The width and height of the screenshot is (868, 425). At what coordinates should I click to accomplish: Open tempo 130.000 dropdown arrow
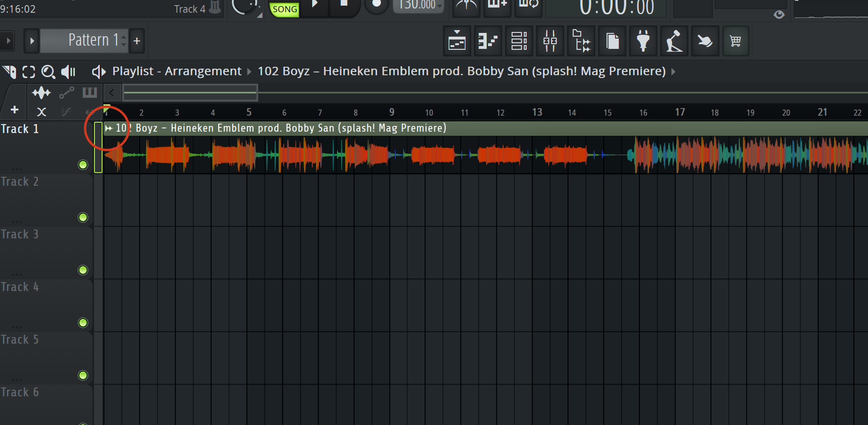pos(440,6)
